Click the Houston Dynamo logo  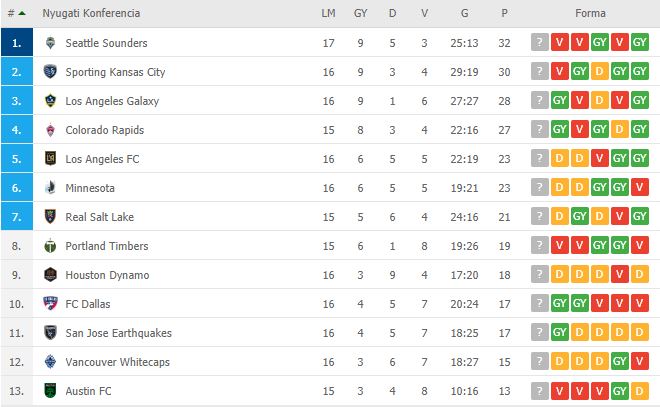(50, 274)
